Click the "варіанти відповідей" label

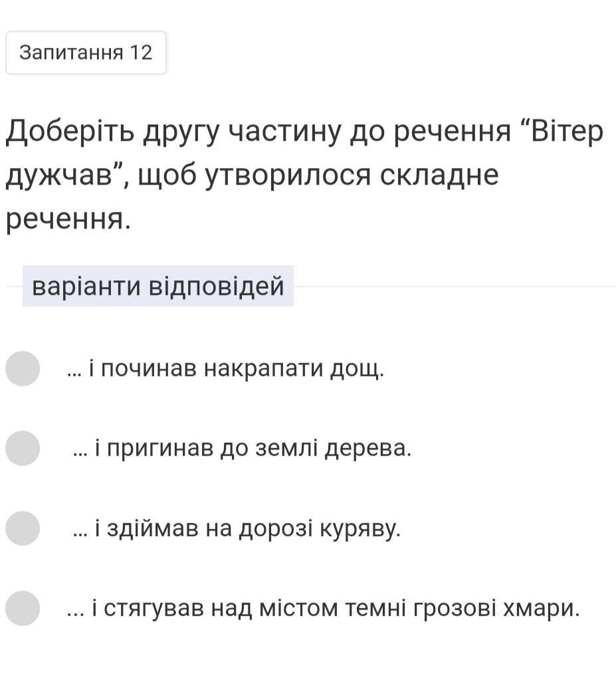(x=158, y=286)
